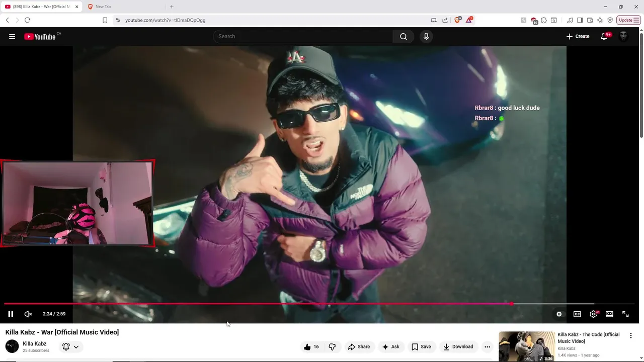Open a new browser tab
The height and width of the screenshot is (362, 644).
point(172,7)
